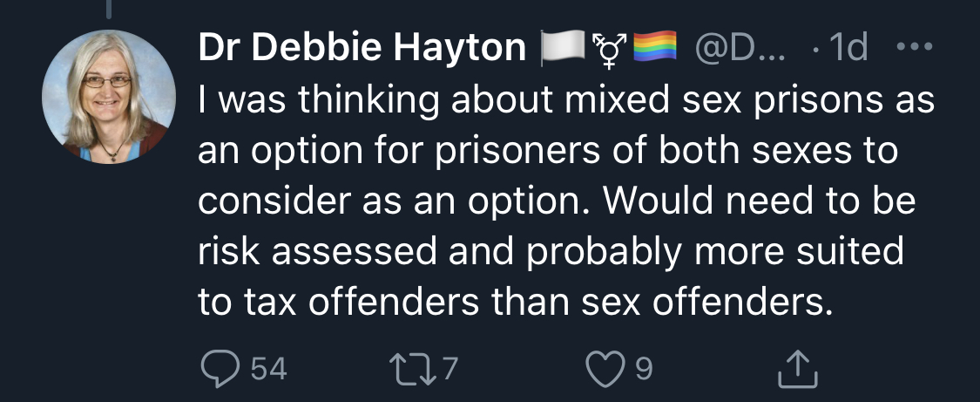Click the tweet line starting 'I was thinking'
This screenshot has width=980, height=402.
coord(565,101)
